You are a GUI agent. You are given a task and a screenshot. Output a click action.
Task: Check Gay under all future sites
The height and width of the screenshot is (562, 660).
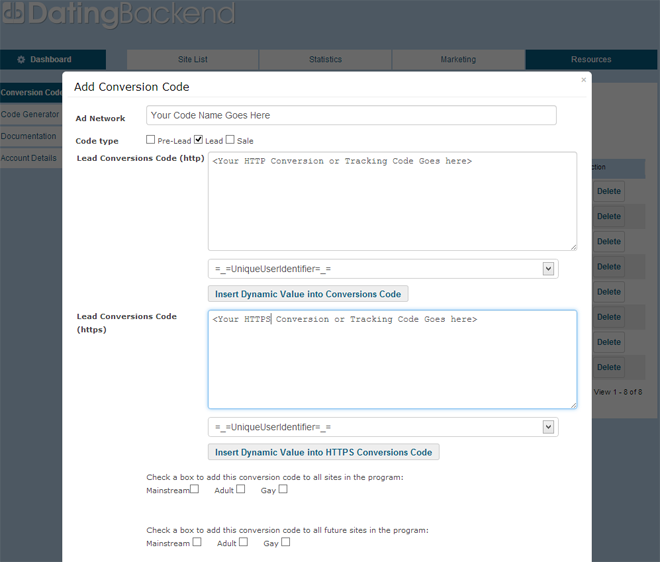[285, 542]
